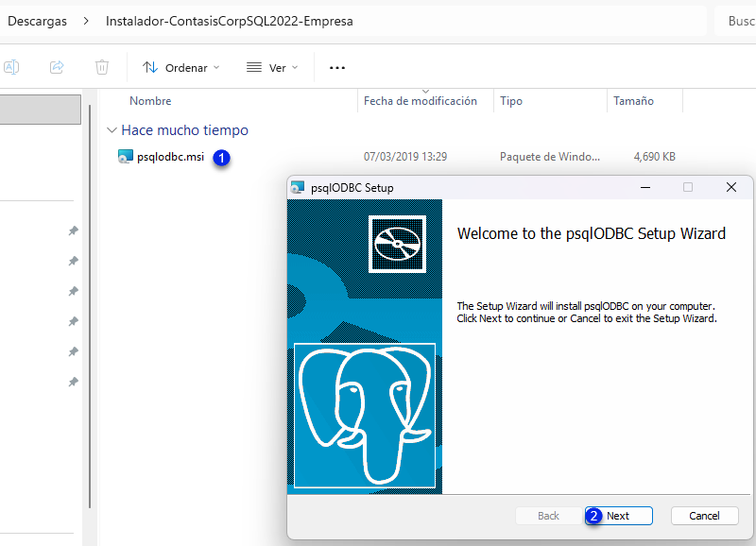The width and height of the screenshot is (756, 546).
Task: Click the chevron after Descargas in breadcrumb
Action: (x=86, y=21)
